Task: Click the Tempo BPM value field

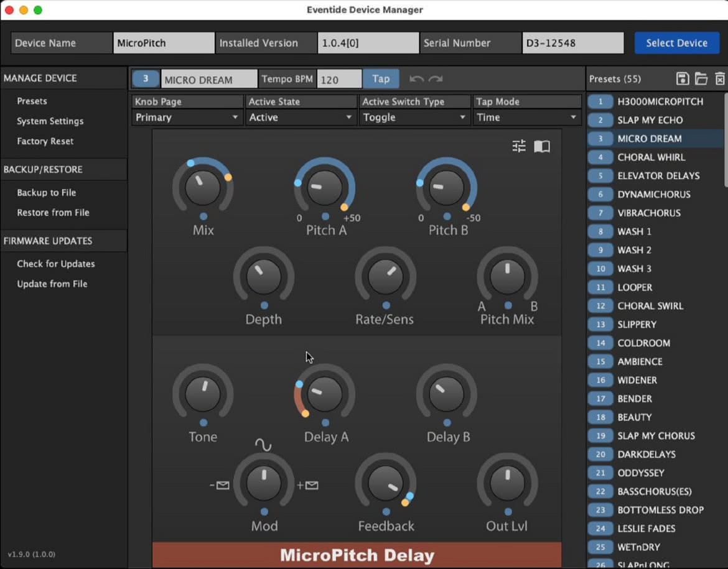Action: point(339,79)
